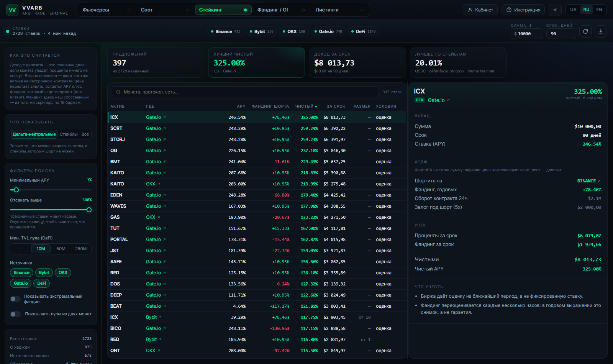Open the Стейкинг tab
This screenshot has width=613, height=364.
pyautogui.click(x=223, y=10)
